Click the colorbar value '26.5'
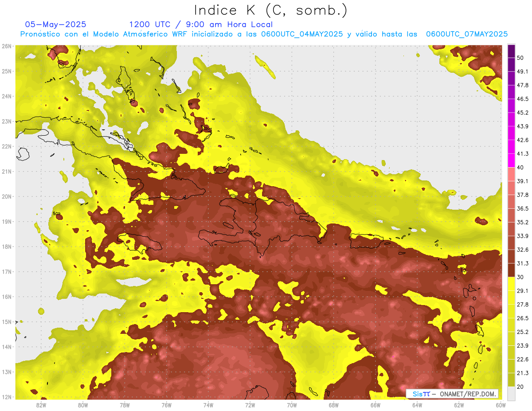Image resolution: width=532 pixels, height=411 pixels. pos(523,318)
